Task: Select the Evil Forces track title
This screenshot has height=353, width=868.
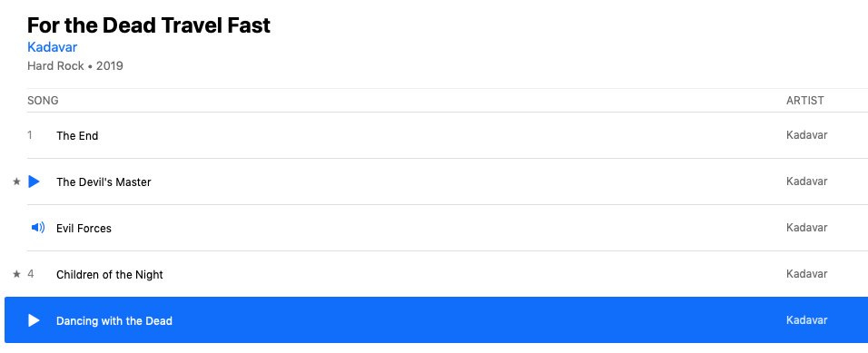Action: pyautogui.click(x=84, y=229)
